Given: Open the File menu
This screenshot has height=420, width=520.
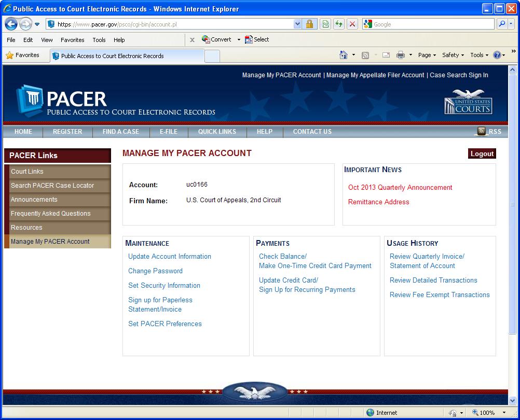Looking at the screenshot, I should (11, 40).
